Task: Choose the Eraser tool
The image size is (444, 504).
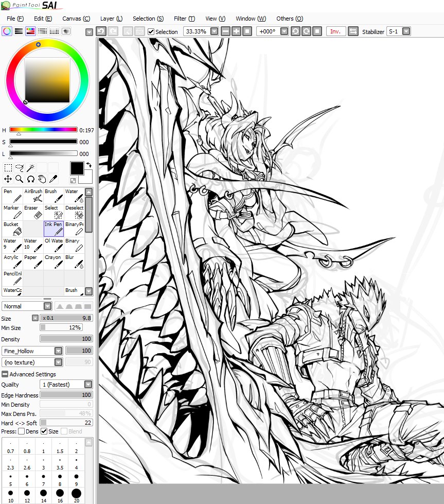Action: tap(33, 212)
